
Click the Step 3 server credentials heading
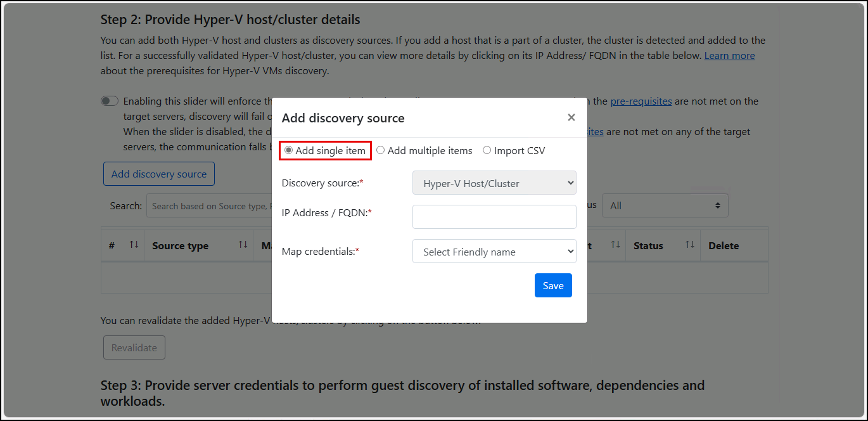click(x=402, y=393)
